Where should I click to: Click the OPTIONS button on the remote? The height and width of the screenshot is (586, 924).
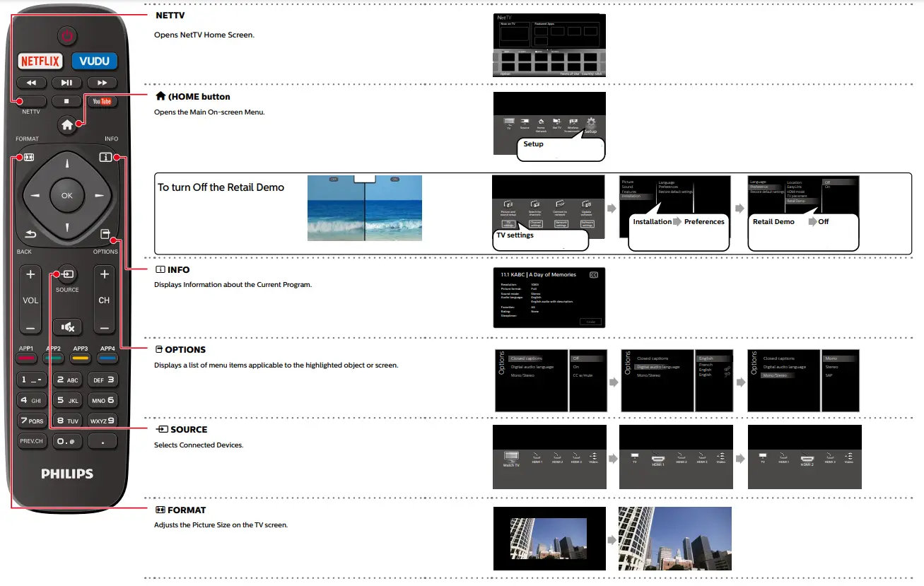[x=105, y=235]
